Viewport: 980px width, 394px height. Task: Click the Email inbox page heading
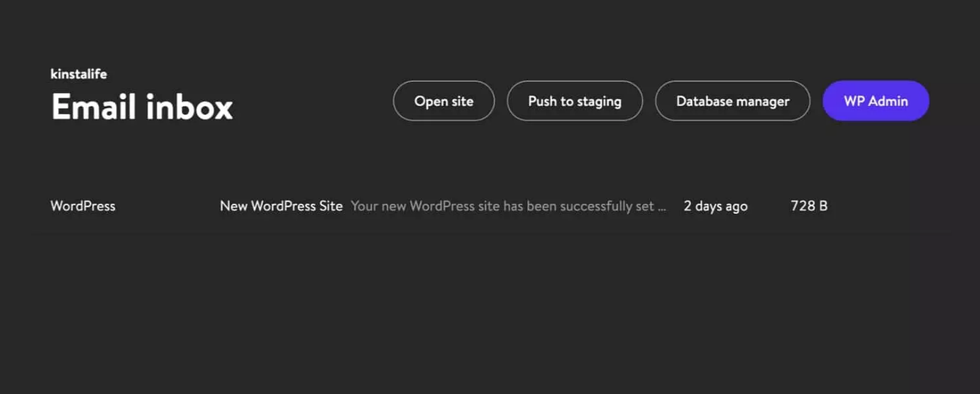(x=142, y=107)
